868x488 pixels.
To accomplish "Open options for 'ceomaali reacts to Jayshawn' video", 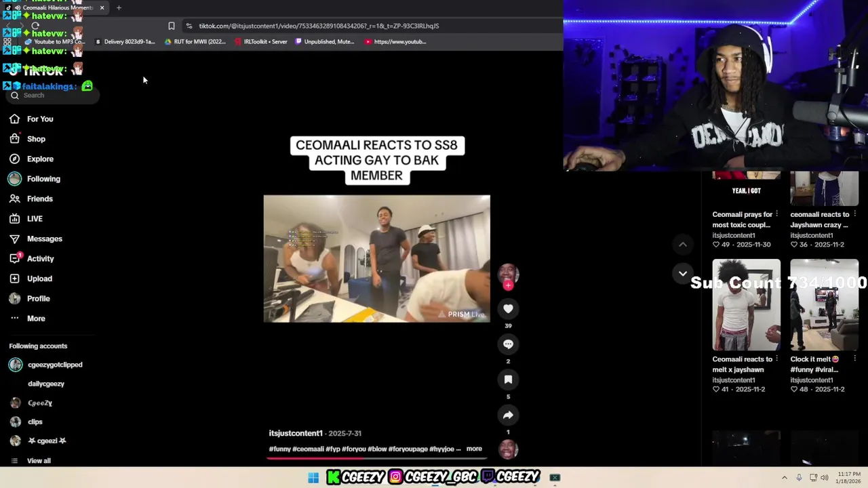I will 854,214.
